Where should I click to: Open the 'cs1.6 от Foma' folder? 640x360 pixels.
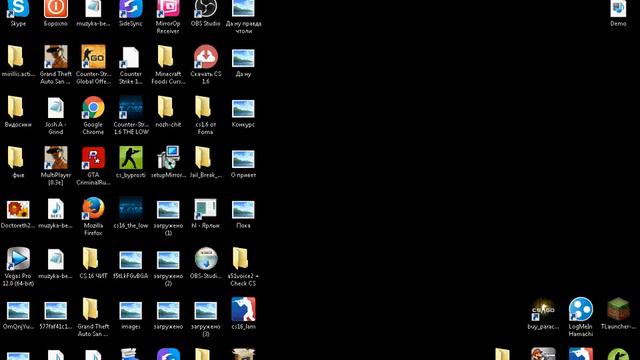(x=203, y=107)
